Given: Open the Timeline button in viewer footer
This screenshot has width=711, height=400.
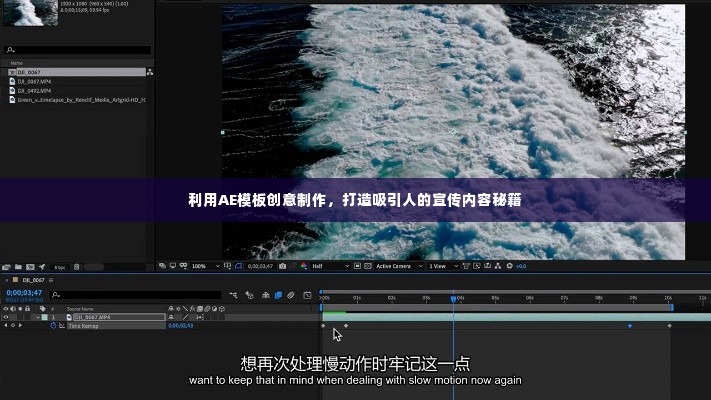Looking at the screenshot, I should (487, 266).
